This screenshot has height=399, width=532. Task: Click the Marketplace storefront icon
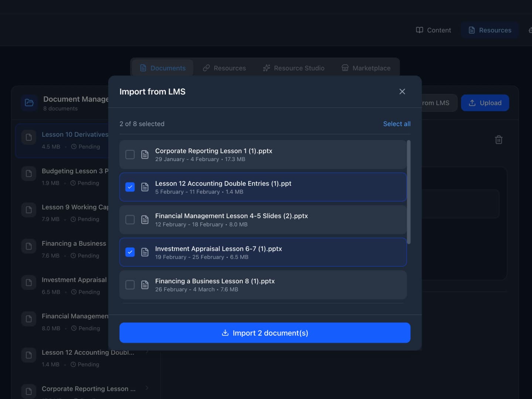(345, 68)
